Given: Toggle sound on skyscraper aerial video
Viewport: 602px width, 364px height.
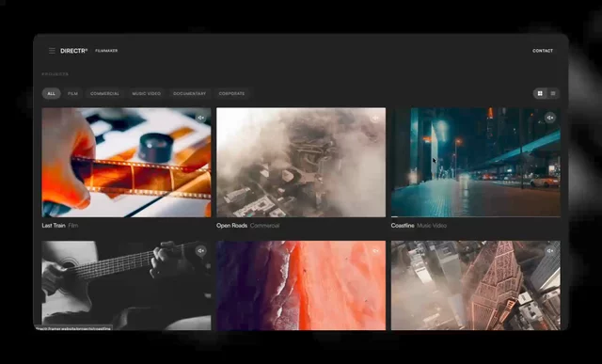Looking at the screenshot, I should [550, 251].
